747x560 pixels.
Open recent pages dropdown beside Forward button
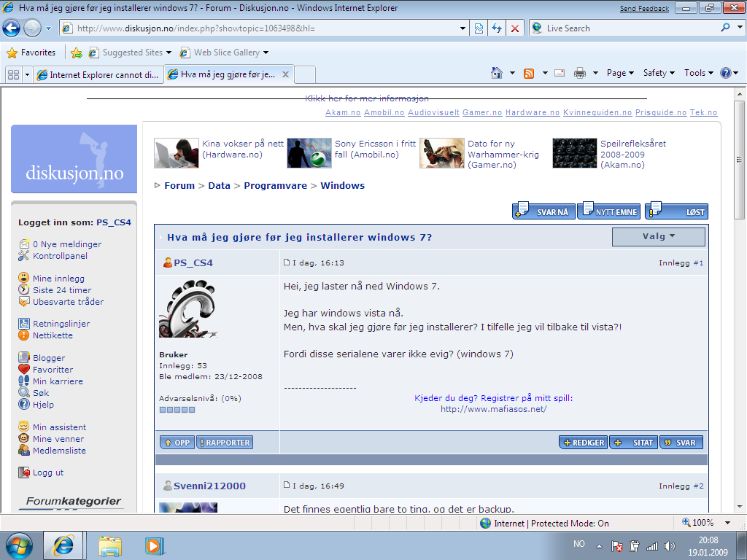[x=48, y=28]
